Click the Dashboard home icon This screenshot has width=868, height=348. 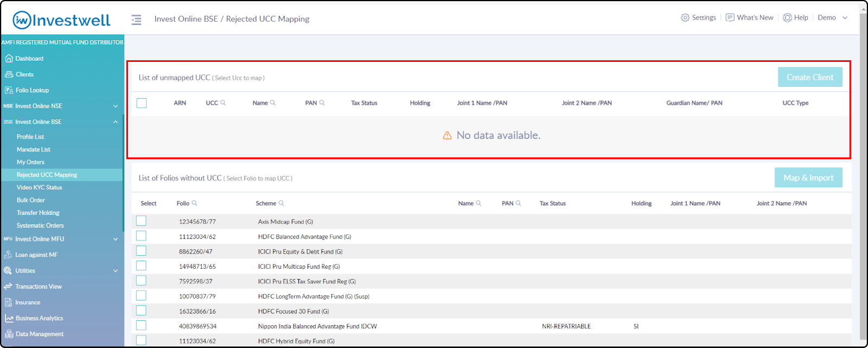[9, 59]
